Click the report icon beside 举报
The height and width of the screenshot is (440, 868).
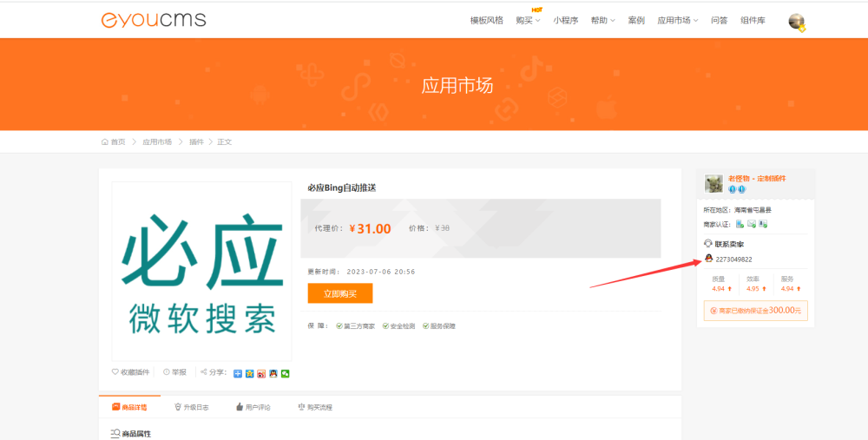[166, 372]
